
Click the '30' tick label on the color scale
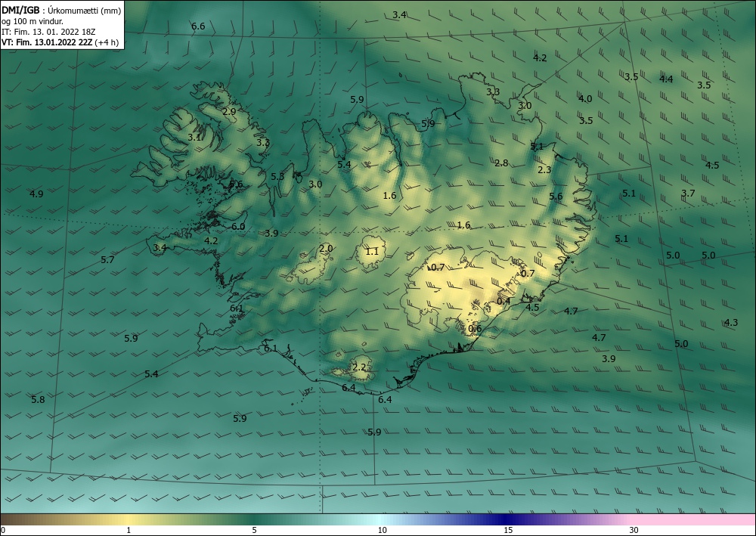point(634,531)
